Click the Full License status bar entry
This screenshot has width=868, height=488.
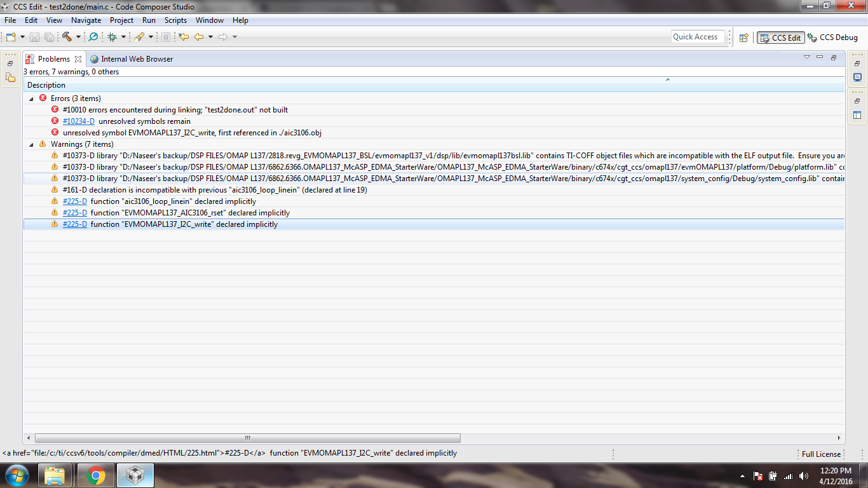[821, 454]
